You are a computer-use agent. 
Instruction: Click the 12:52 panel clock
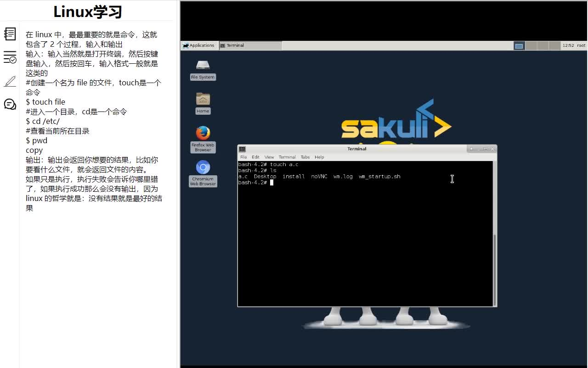point(568,45)
